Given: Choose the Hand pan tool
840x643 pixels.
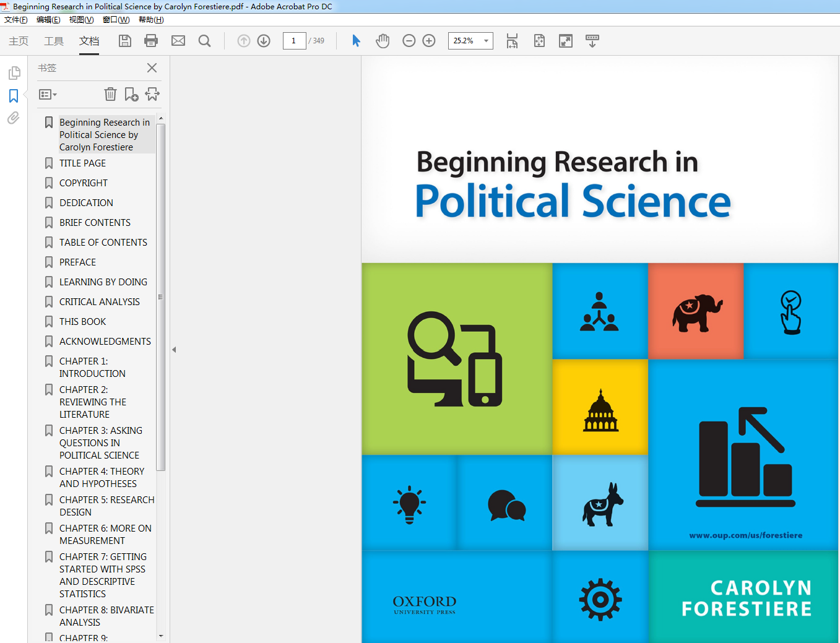Looking at the screenshot, I should [x=383, y=41].
